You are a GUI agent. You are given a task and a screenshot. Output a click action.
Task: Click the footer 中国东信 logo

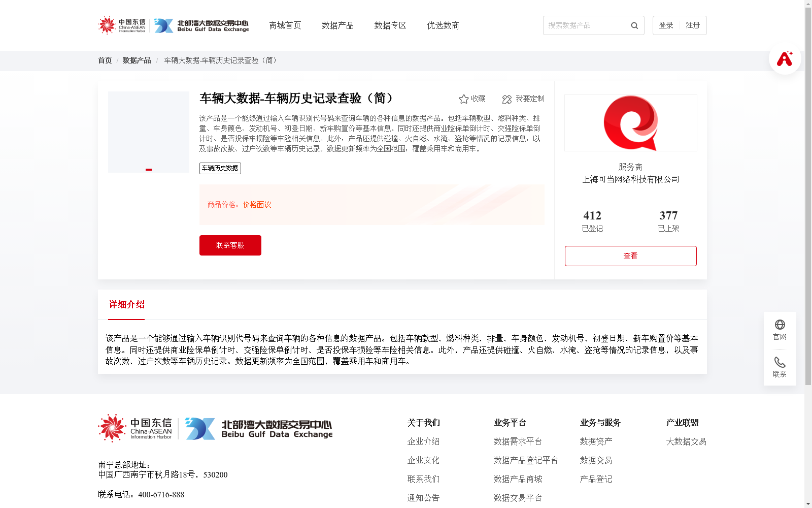point(135,428)
